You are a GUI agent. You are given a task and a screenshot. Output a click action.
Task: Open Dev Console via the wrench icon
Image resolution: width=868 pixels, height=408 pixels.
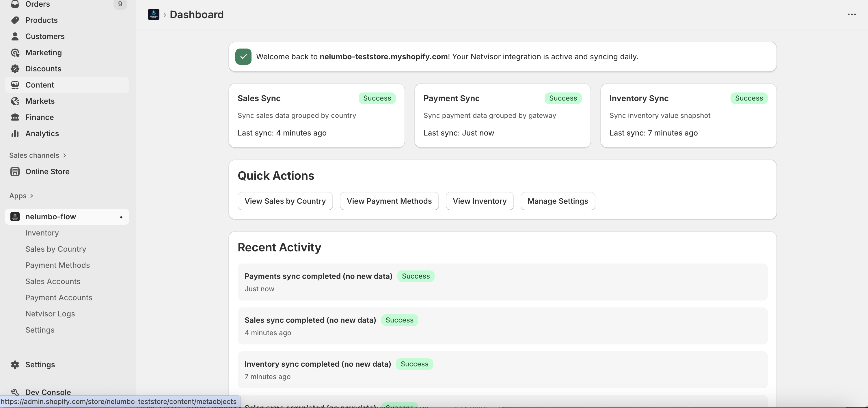(16, 392)
